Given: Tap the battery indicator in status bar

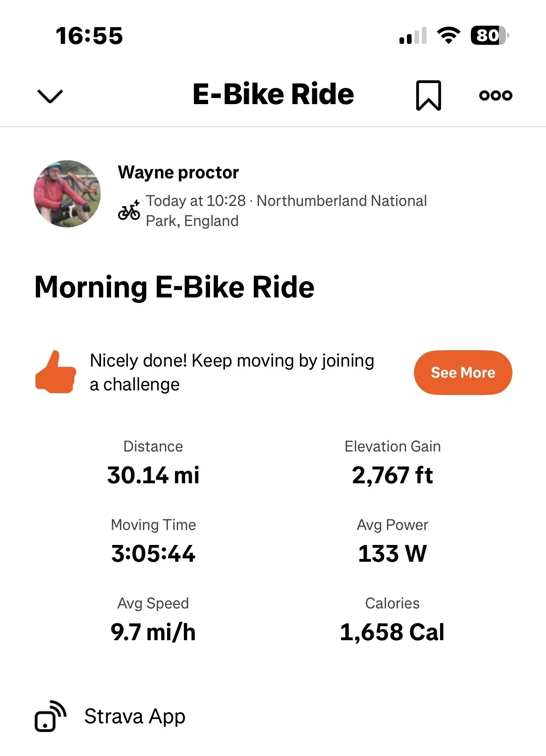Looking at the screenshot, I should 490,35.
